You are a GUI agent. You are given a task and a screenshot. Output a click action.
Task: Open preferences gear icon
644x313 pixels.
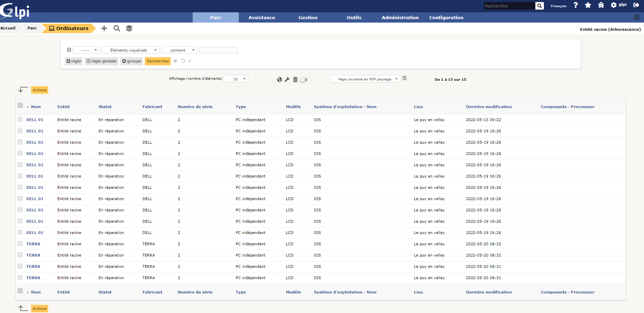pyautogui.click(x=614, y=5)
